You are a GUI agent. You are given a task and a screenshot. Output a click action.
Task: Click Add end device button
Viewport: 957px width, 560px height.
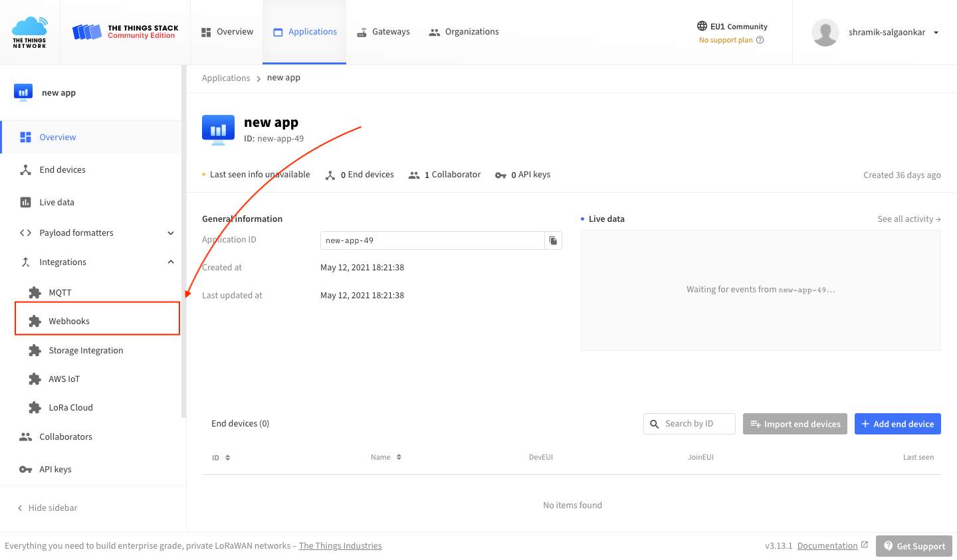(x=898, y=424)
